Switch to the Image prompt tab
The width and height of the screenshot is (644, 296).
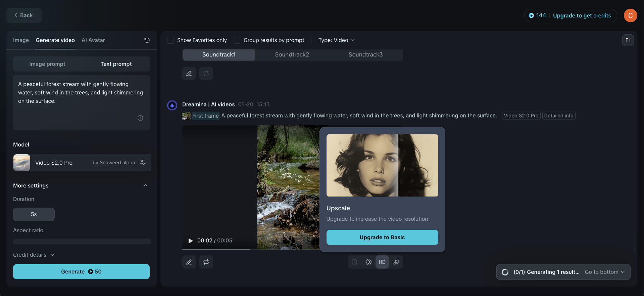(47, 64)
